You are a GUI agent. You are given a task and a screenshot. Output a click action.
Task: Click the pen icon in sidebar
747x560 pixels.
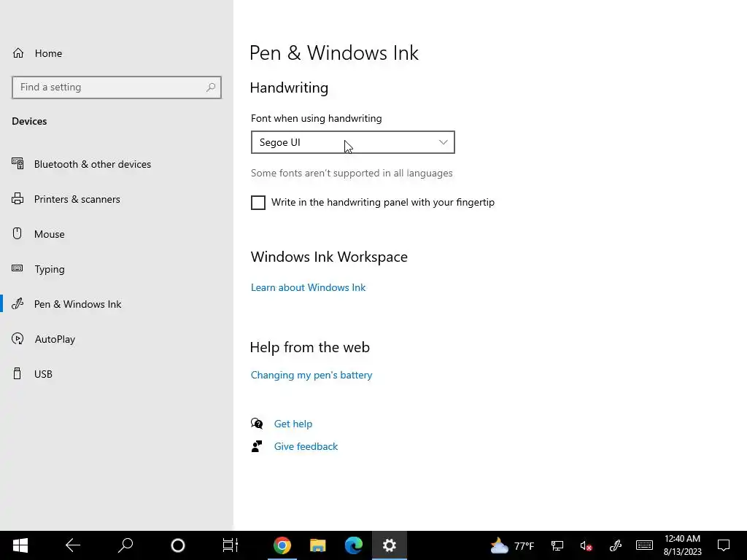click(x=18, y=304)
